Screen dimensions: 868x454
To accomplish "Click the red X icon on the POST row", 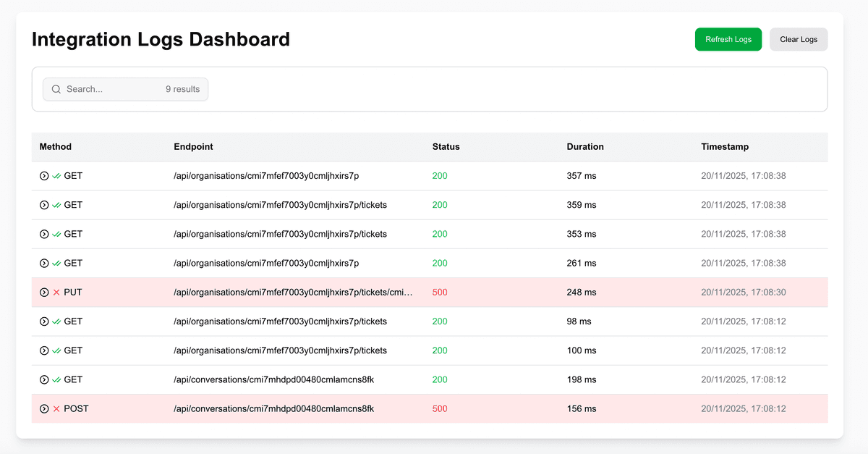I will 56,409.
